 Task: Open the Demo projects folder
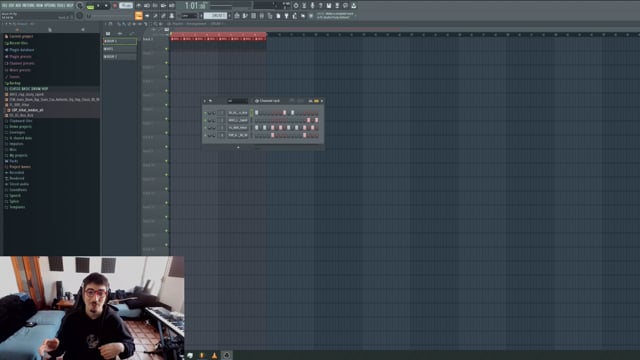pyautogui.click(x=20, y=127)
